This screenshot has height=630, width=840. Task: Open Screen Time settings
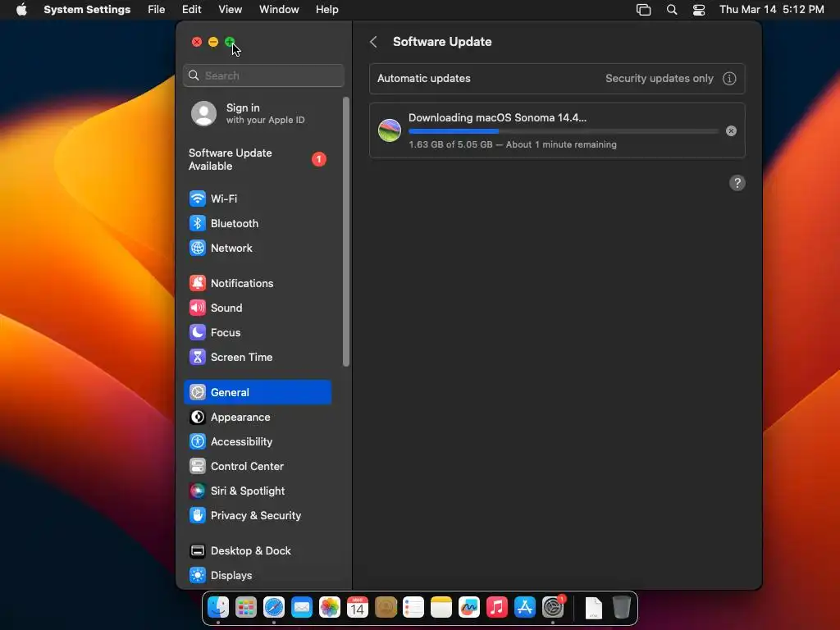[257, 358]
